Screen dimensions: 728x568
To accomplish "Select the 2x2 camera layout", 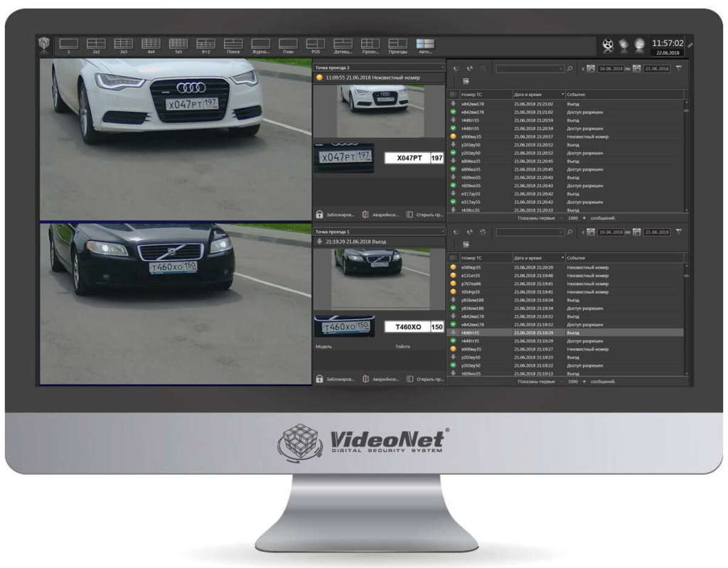I will (x=96, y=46).
